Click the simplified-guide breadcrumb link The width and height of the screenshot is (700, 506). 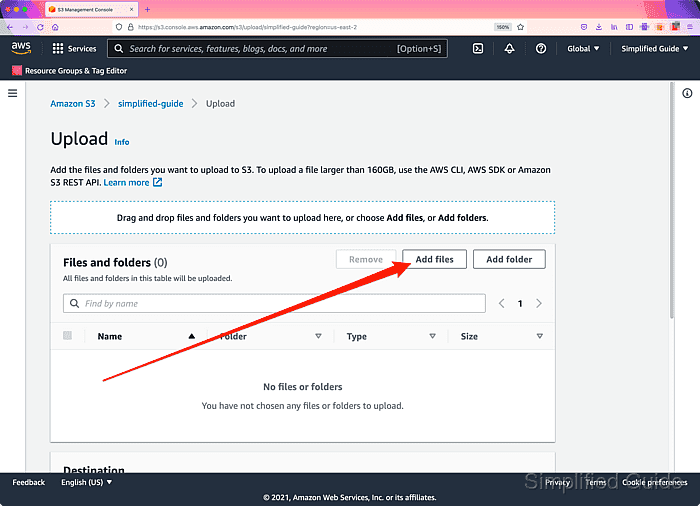click(150, 104)
